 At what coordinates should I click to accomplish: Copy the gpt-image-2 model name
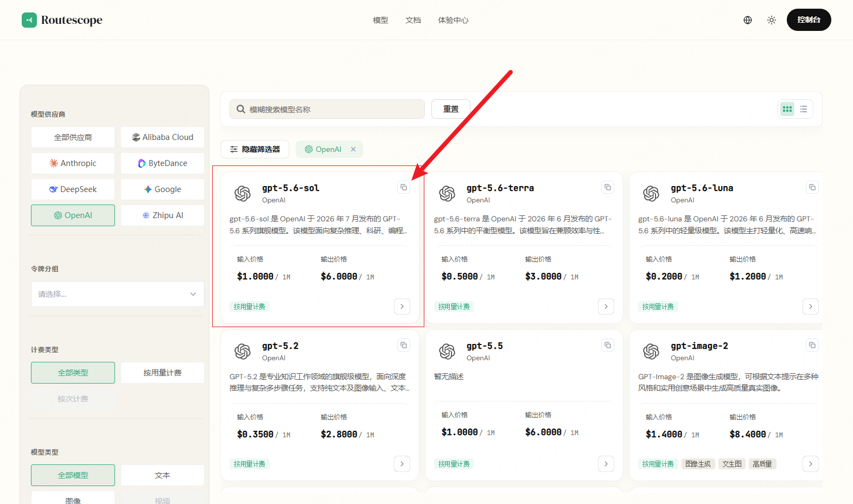click(x=812, y=345)
